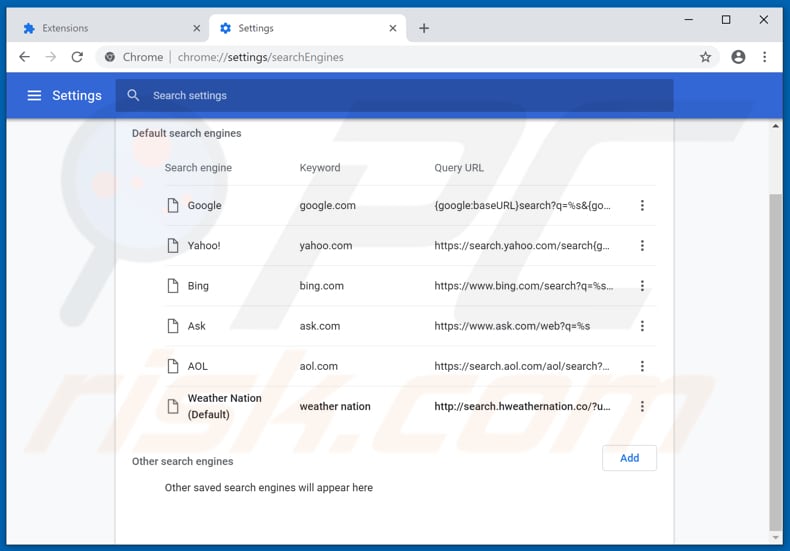Open more actions for Ask search engine
This screenshot has width=790, height=551.
click(642, 326)
